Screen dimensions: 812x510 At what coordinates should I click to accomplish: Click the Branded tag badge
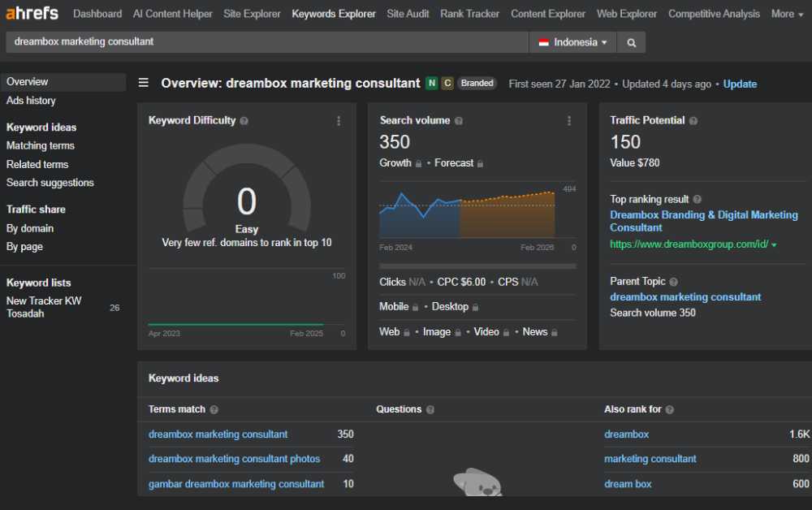(x=477, y=84)
